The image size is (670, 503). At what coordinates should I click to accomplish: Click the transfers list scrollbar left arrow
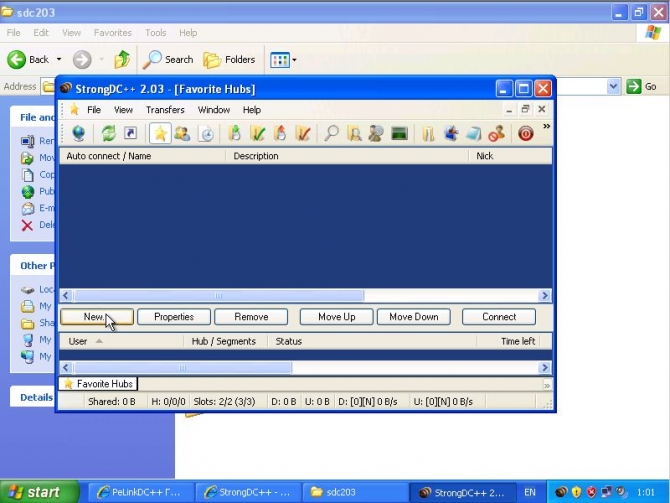pyautogui.click(x=66, y=368)
